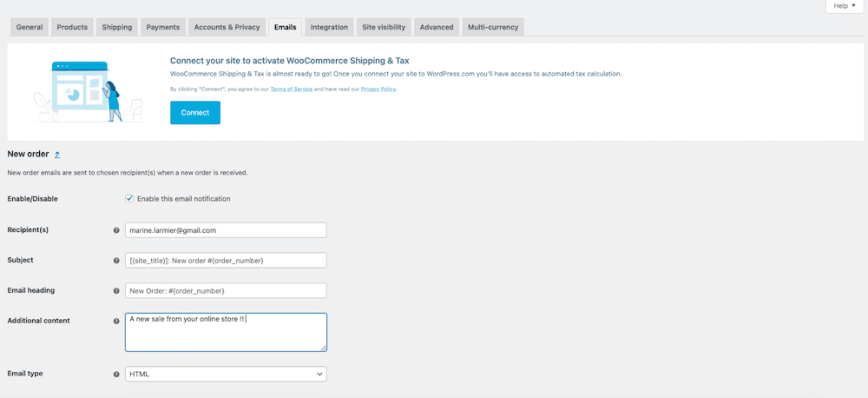Switch to the Products tab
Screen dimensions: 868x398
click(x=73, y=27)
